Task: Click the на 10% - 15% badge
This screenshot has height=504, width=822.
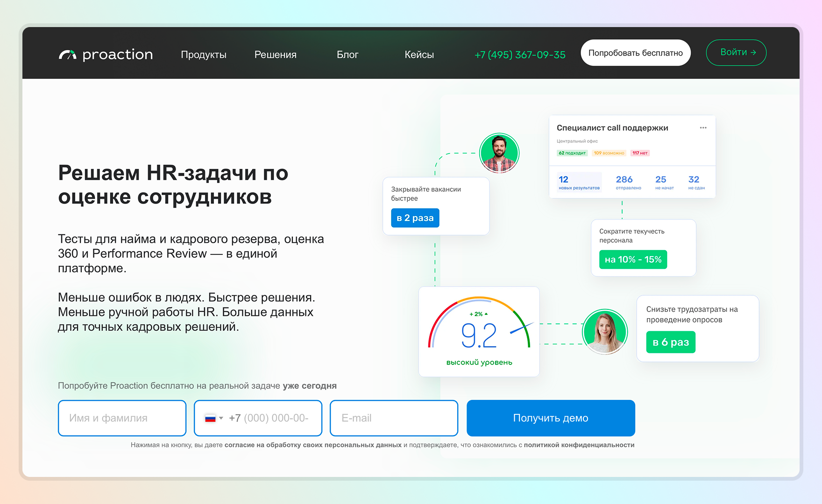Action: pyautogui.click(x=633, y=259)
